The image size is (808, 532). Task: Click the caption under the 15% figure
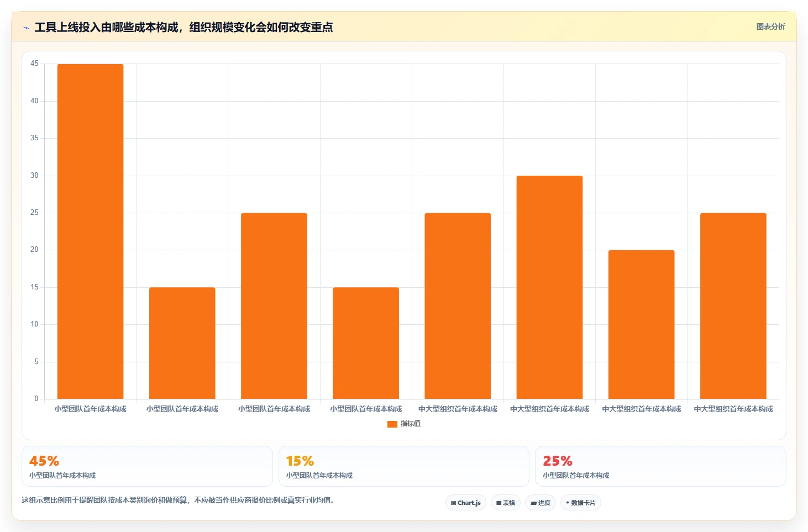319,476
